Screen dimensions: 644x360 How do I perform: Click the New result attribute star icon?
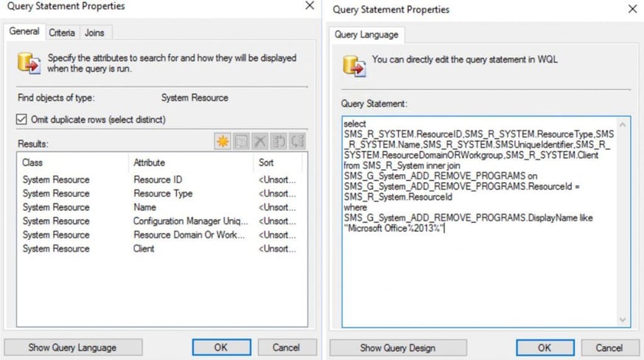tap(223, 142)
